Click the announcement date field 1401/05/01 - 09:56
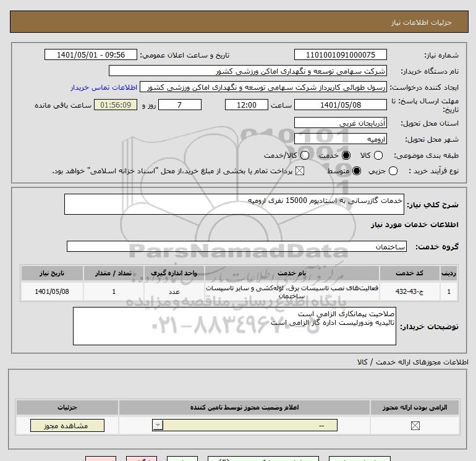The width and height of the screenshot is (476, 461). pyautogui.click(x=91, y=54)
